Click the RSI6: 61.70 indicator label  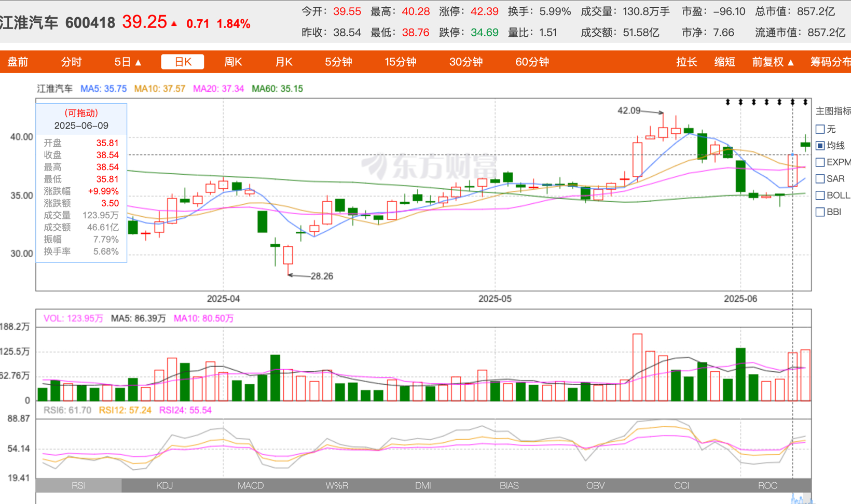pos(67,410)
